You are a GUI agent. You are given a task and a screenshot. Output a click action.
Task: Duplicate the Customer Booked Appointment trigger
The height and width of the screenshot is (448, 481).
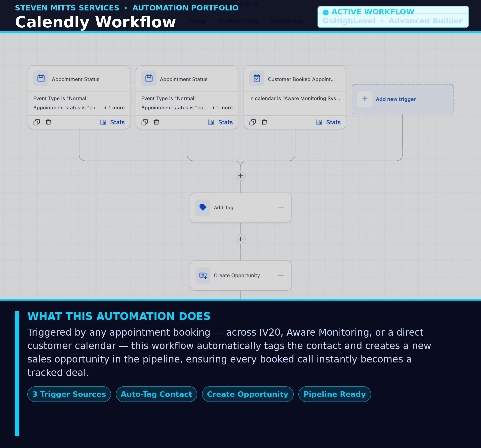pyautogui.click(x=252, y=122)
